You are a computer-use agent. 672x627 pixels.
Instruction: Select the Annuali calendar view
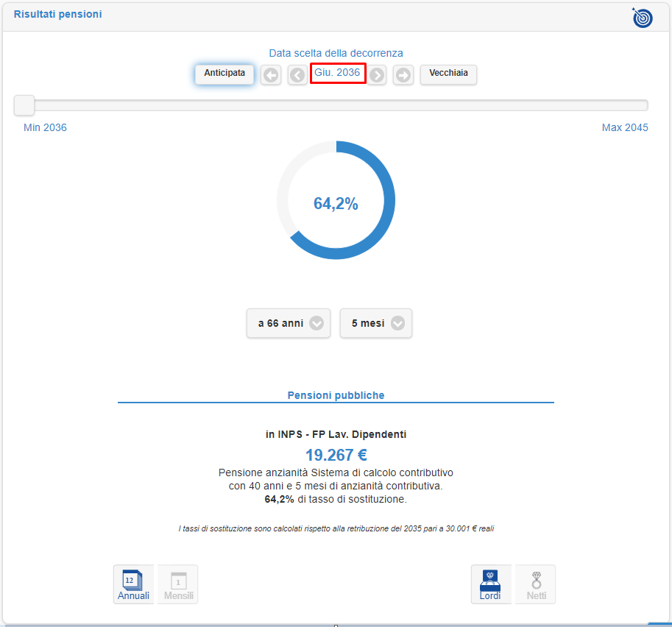pos(133,584)
